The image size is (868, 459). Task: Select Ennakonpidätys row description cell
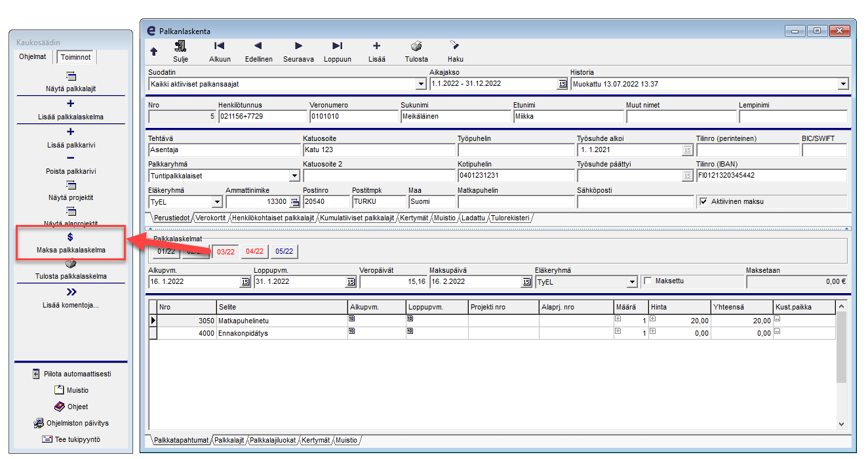[x=282, y=333]
